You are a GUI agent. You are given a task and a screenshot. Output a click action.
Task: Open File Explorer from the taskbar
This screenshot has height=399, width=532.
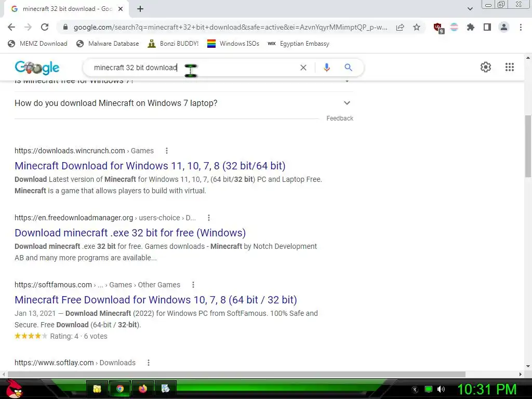[x=97, y=389]
